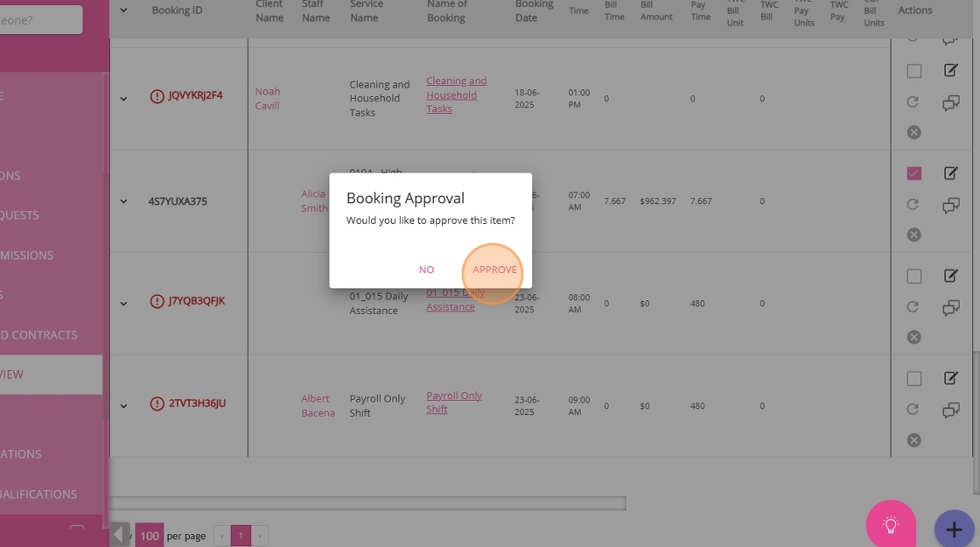The image size is (980, 547).
Task: Open the ATIONS sidebar item
Action: point(21,454)
